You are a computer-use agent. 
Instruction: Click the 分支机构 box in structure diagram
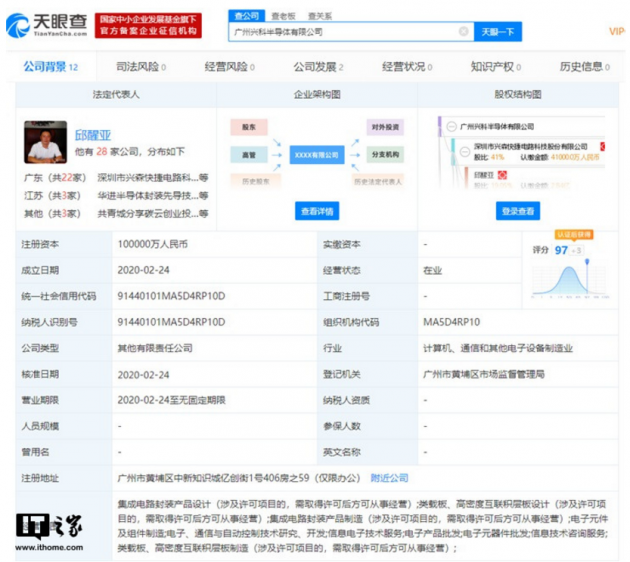[385, 154]
